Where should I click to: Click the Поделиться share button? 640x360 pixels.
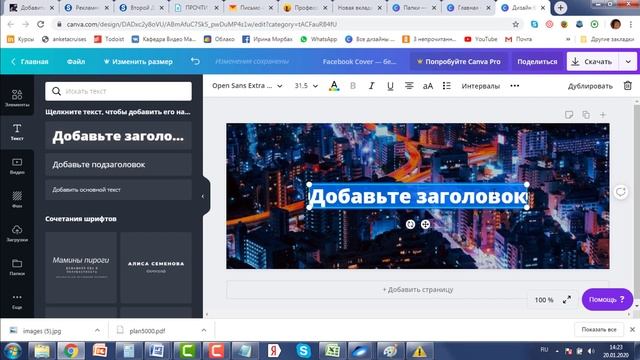click(537, 62)
